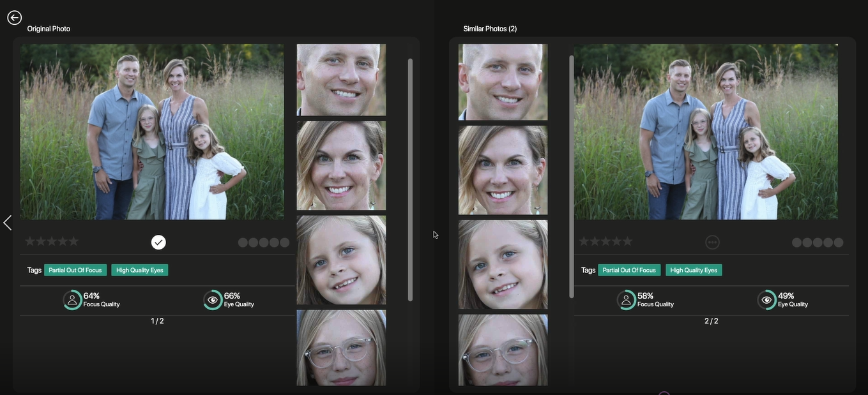Click the 58% Focus Quality person icon
The width and height of the screenshot is (868, 395).
coord(627,300)
